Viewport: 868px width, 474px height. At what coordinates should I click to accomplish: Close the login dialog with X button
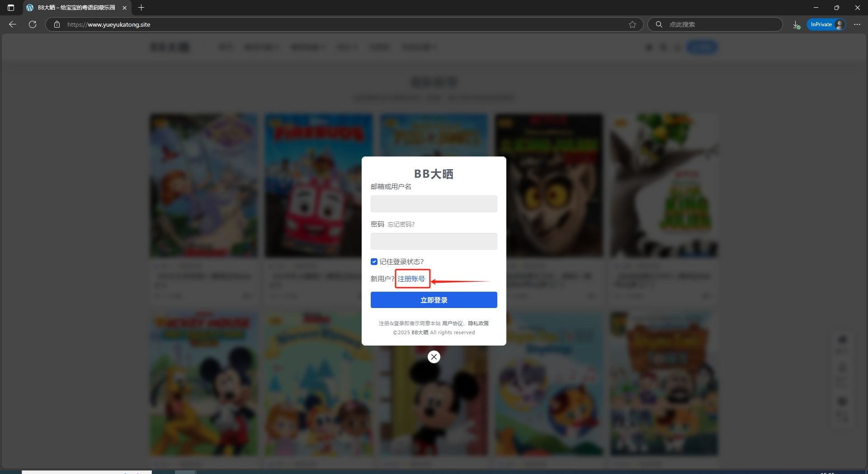(434, 357)
